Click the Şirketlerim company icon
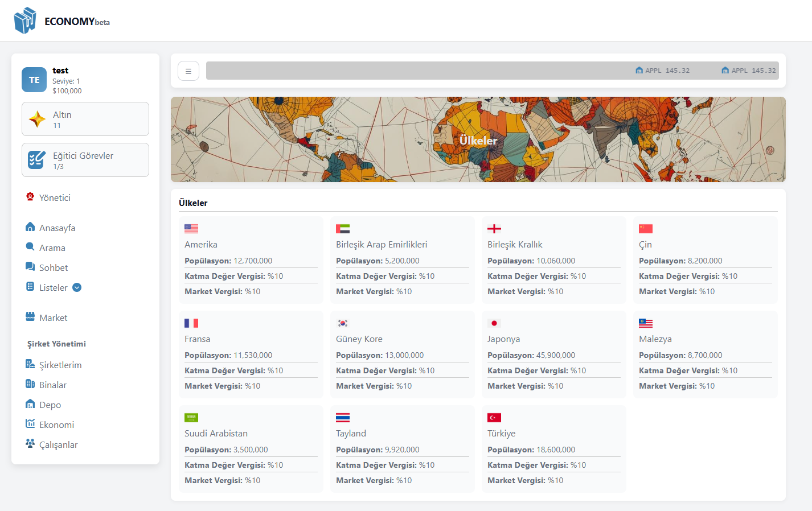Screen dimensions: 812x511 tap(30, 364)
